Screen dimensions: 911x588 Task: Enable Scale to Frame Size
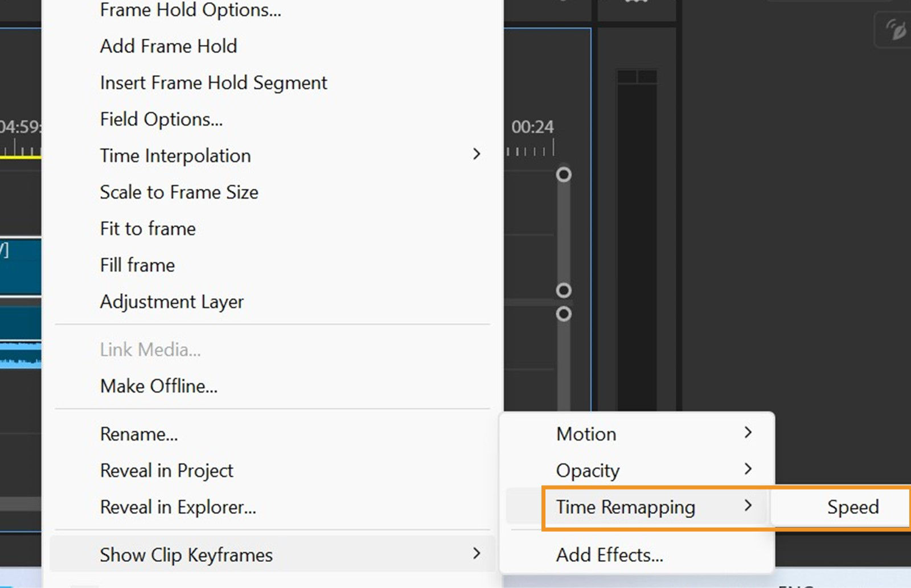click(x=179, y=192)
